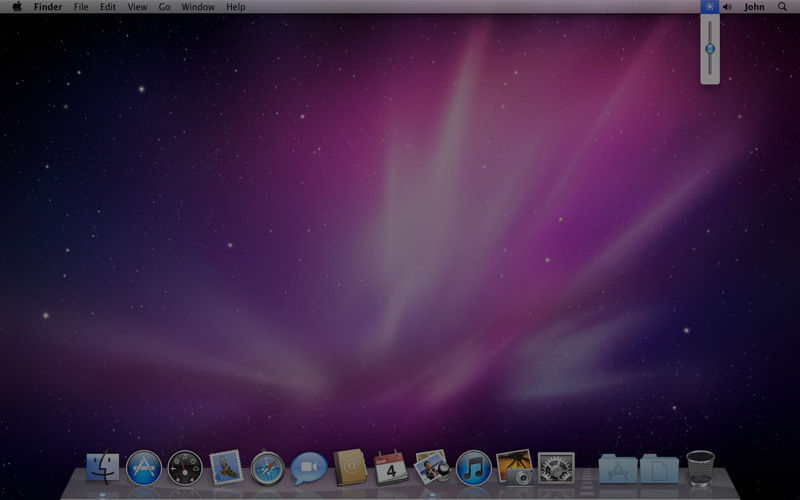Image resolution: width=800 pixels, height=500 pixels.
Task: Click the brightness slider knob
Action: [x=710, y=49]
